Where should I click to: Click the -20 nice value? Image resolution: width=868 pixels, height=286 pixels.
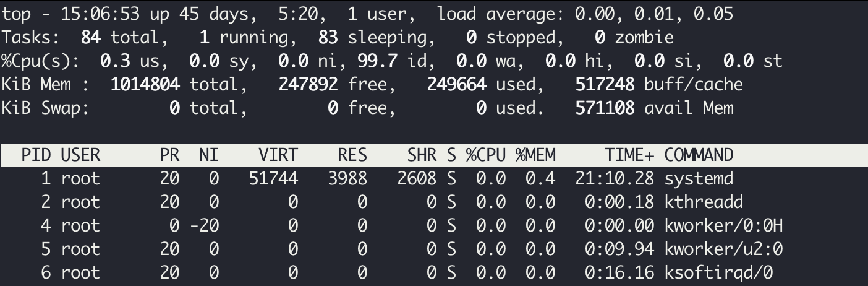[203, 226]
